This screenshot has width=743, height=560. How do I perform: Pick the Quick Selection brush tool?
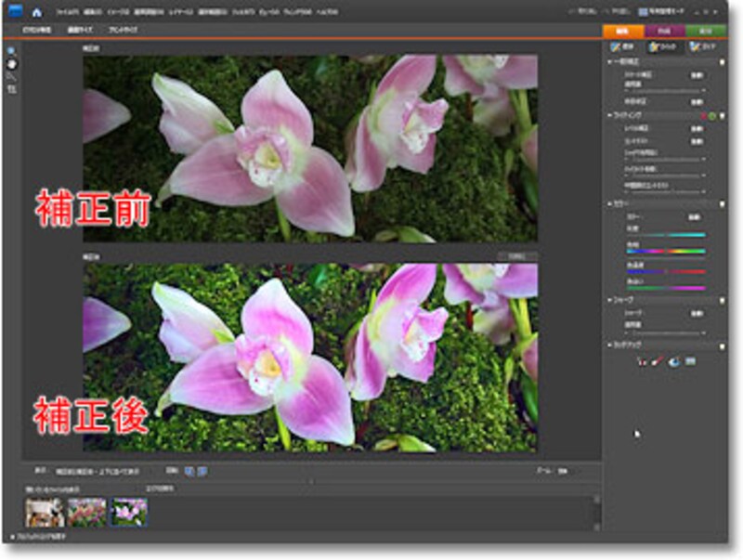point(11,77)
